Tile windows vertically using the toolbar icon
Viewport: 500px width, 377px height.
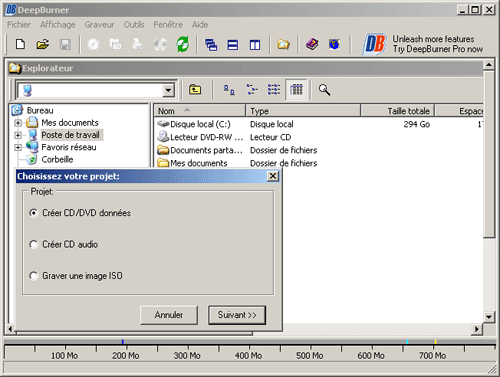click(255, 45)
